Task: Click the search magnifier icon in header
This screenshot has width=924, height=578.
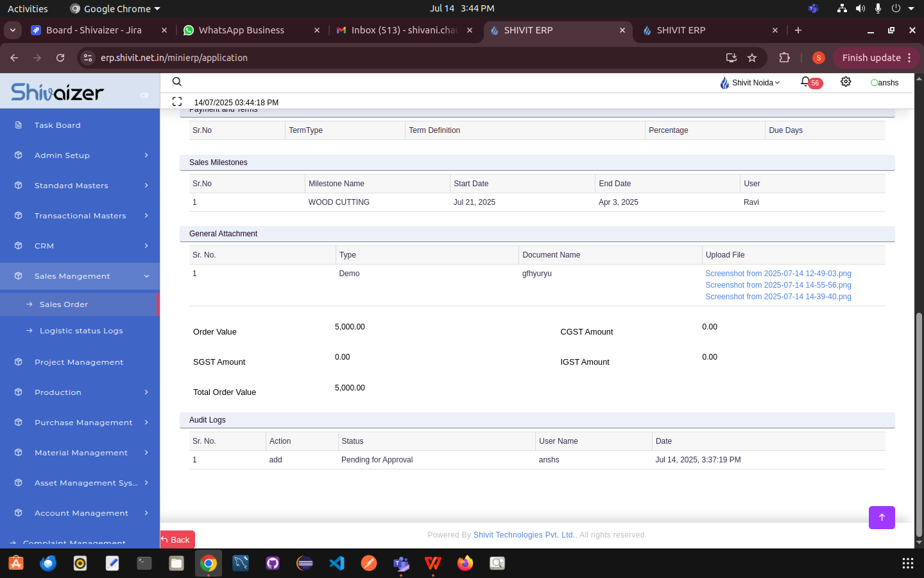Action: 177,82
